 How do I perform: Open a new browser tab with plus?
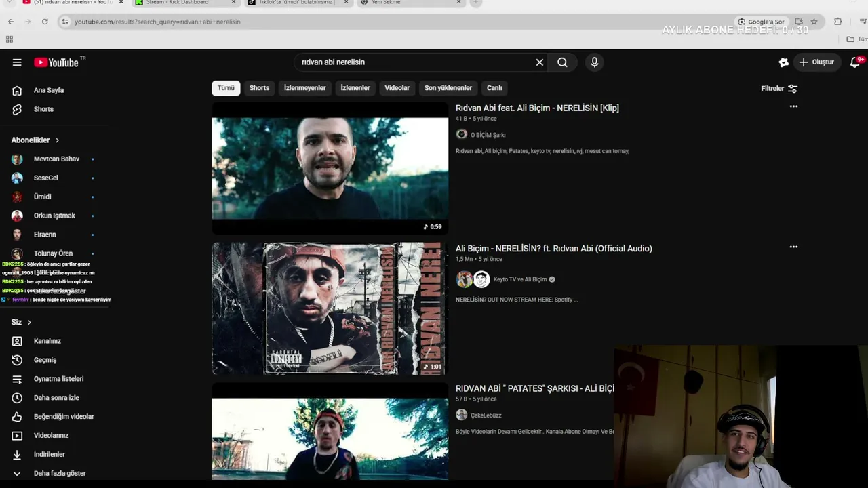point(475,3)
